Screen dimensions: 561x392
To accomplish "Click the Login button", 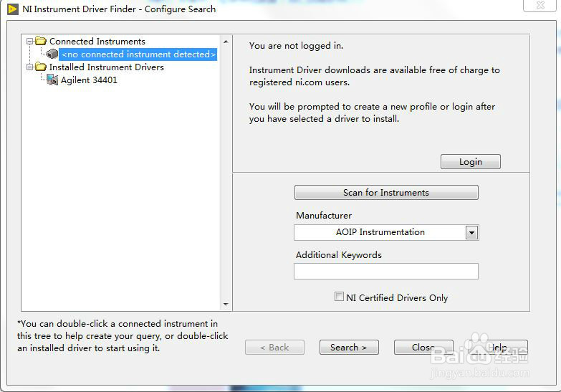I will tap(471, 162).
